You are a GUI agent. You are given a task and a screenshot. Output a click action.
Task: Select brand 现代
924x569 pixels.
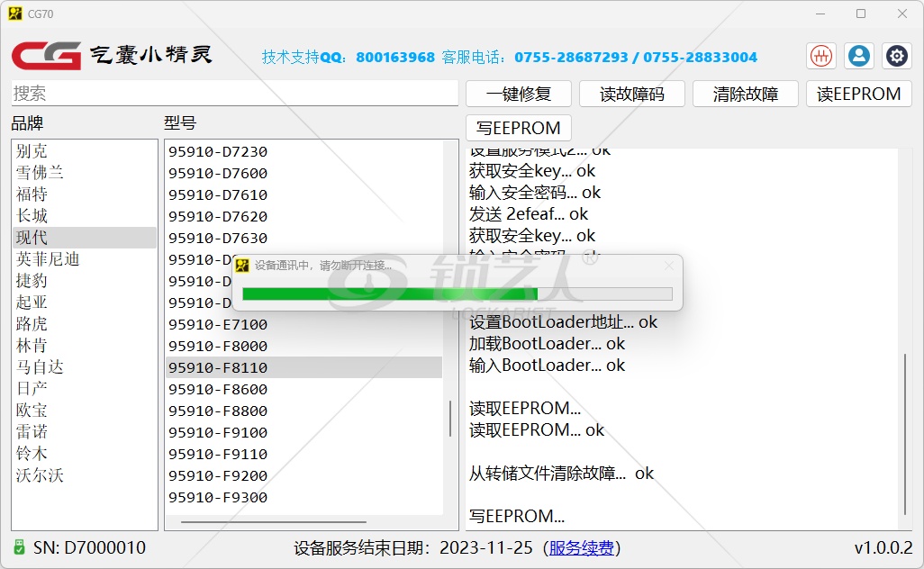click(x=85, y=238)
